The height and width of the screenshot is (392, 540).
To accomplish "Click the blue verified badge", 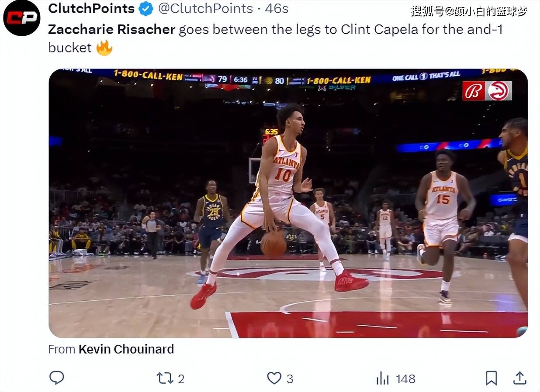I will click(x=146, y=9).
